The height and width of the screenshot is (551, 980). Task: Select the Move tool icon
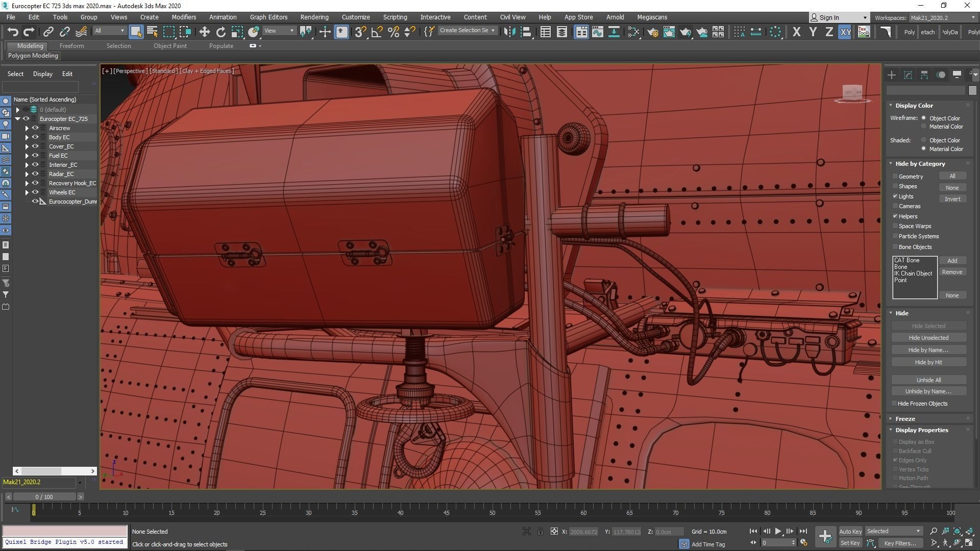point(204,32)
